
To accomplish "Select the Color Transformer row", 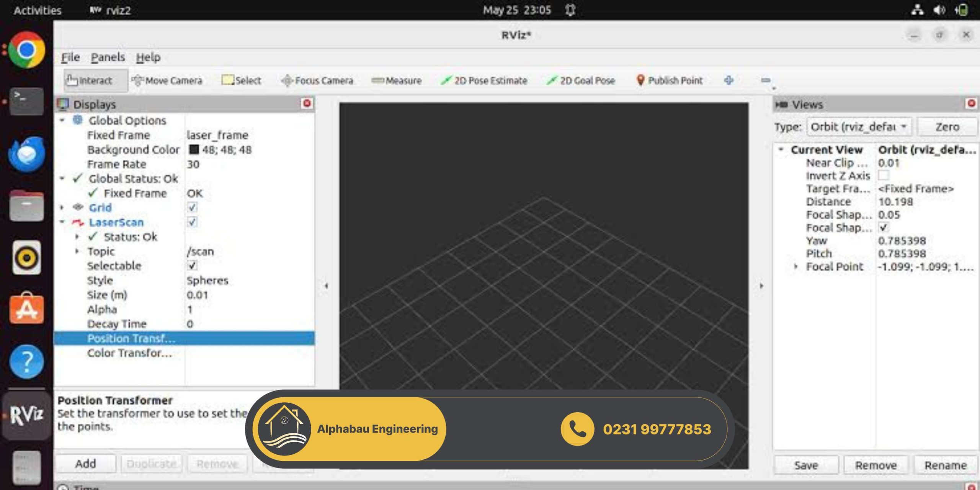I will [x=185, y=353].
